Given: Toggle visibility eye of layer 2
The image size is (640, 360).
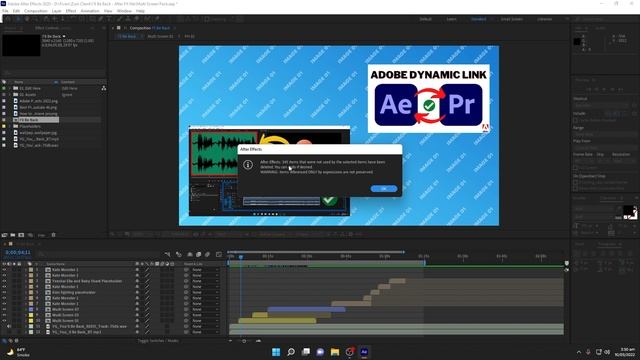Looking at the screenshot, I should coord(4,276).
